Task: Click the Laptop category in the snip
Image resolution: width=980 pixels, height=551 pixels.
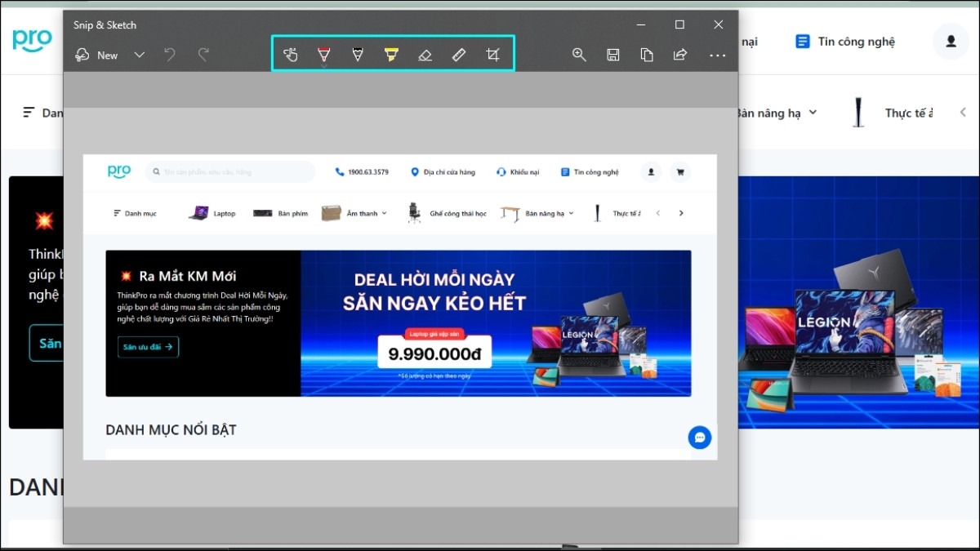Action: (x=212, y=213)
